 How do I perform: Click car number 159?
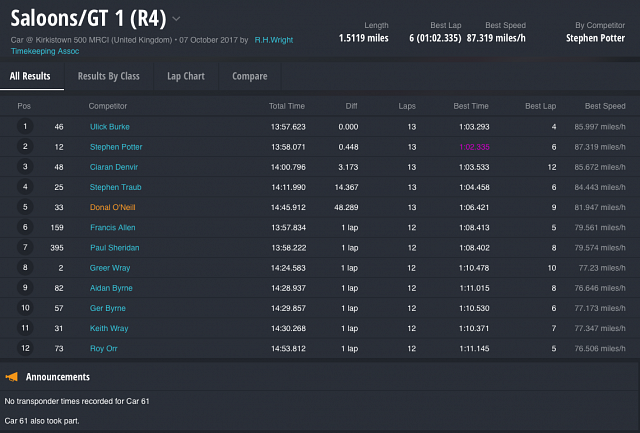(x=57, y=227)
